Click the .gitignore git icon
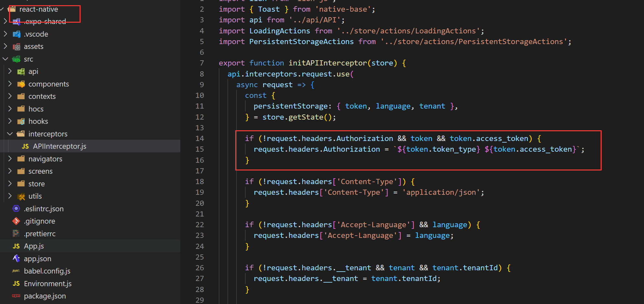 click(x=16, y=221)
